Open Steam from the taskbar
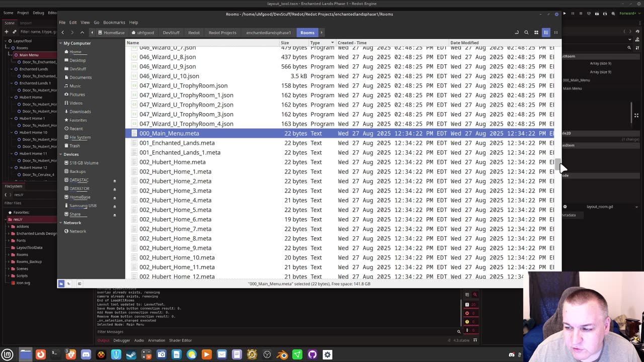The height and width of the screenshot is (362, 644). (131, 354)
